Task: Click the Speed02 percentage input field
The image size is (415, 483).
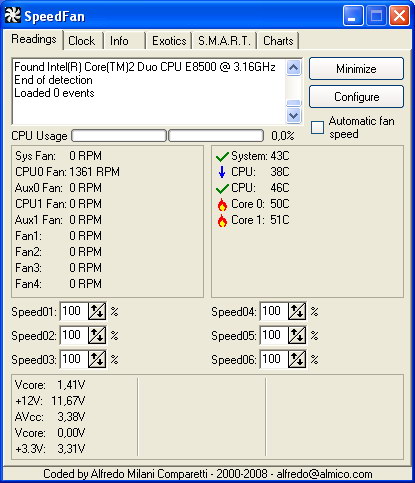Action: point(74,335)
